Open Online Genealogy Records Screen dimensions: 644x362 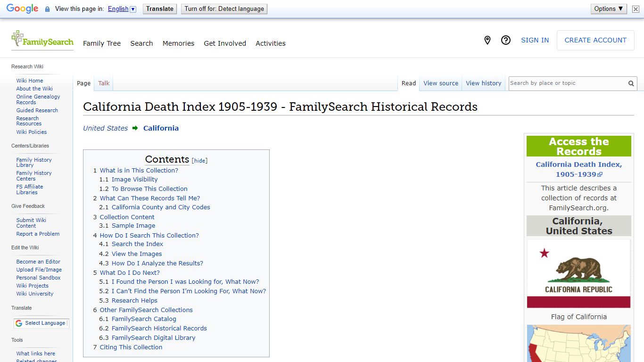(38, 99)
